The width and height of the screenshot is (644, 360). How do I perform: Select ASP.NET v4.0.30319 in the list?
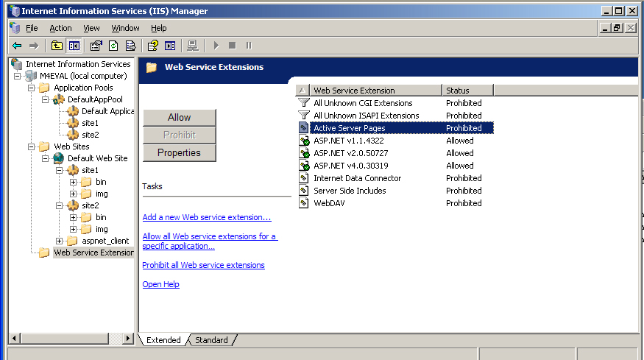tap(352, 166)
